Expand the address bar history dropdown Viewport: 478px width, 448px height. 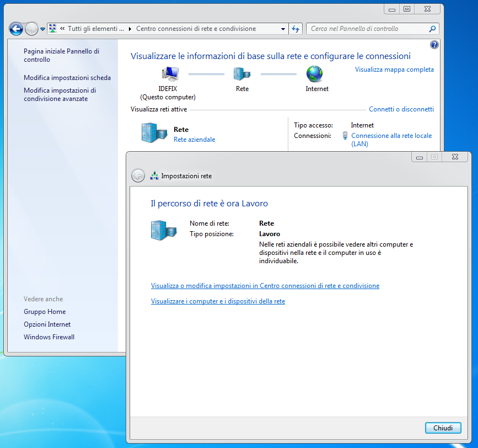pyautogui.click(x=283, y=29)
